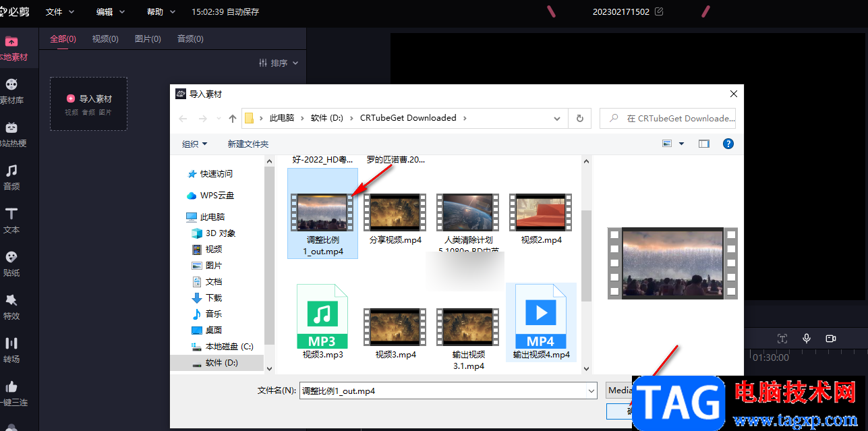The image size is (868, 431).
Task: Click the scan frame icon beside the microphone
Action: pos(782,339)
